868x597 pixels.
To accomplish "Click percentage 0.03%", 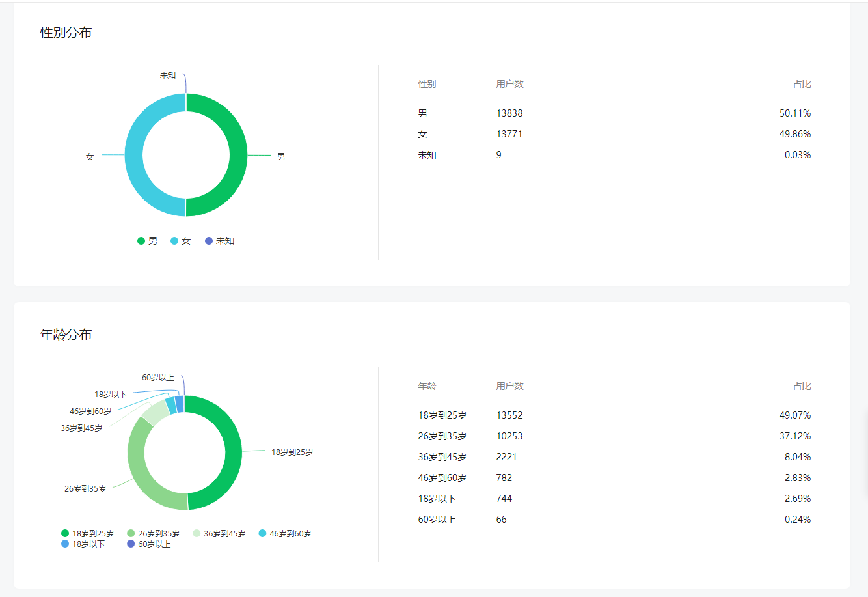I will [x=798, y=155].
